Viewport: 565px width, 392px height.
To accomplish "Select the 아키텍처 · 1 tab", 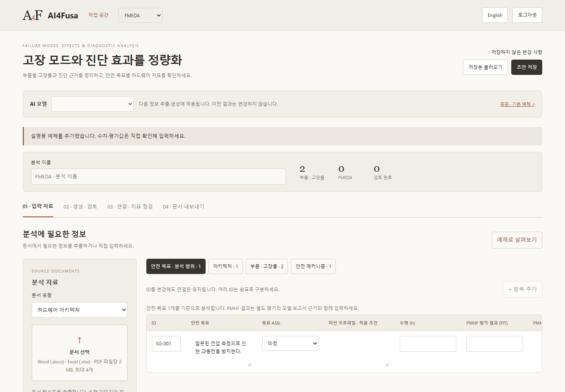I will click(226, 266).
